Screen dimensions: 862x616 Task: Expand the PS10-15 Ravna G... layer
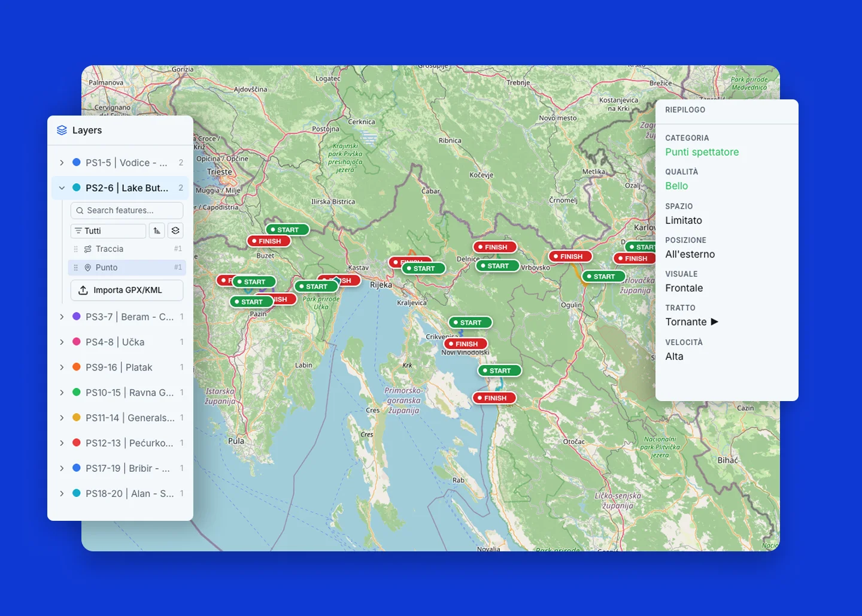click(x=62, y=392)
